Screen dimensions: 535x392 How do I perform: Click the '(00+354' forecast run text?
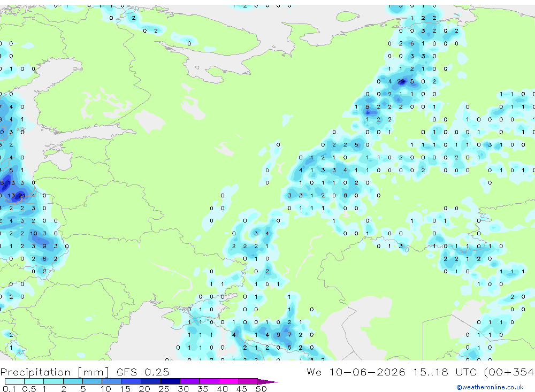509,372
